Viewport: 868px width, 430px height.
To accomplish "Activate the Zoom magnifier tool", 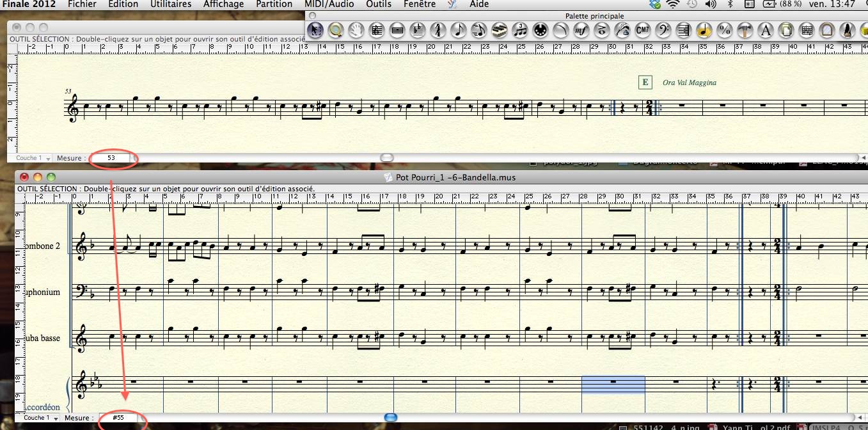I will [x=335, y=29].
